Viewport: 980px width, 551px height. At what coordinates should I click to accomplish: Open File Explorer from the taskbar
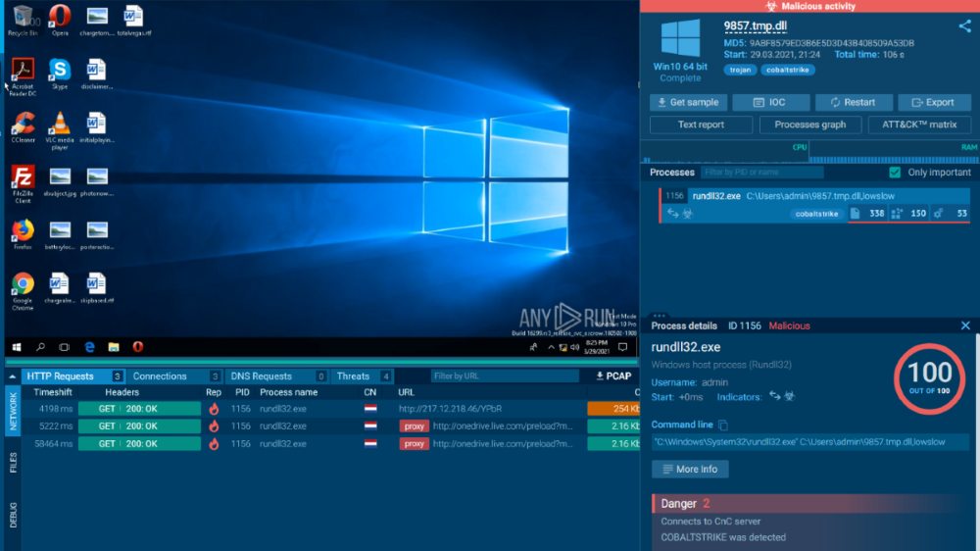coord(113,347)
